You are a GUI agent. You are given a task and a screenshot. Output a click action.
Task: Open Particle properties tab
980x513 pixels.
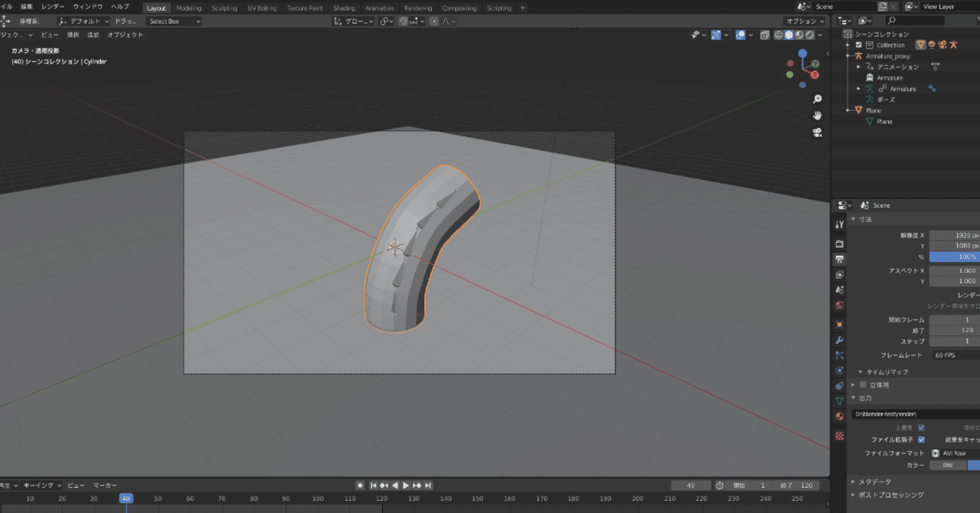pyautogui.click(x=840, y=355)
